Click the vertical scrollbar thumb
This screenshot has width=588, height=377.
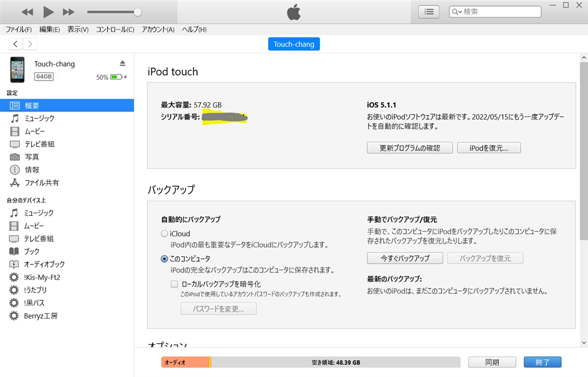click(x=583, y=151)
